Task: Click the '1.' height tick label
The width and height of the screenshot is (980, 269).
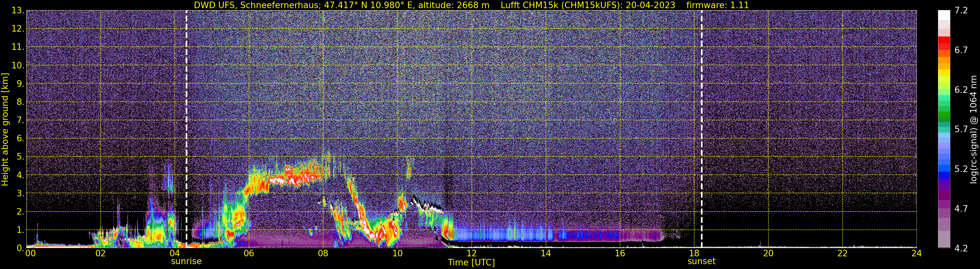Action: coord(20,230)
